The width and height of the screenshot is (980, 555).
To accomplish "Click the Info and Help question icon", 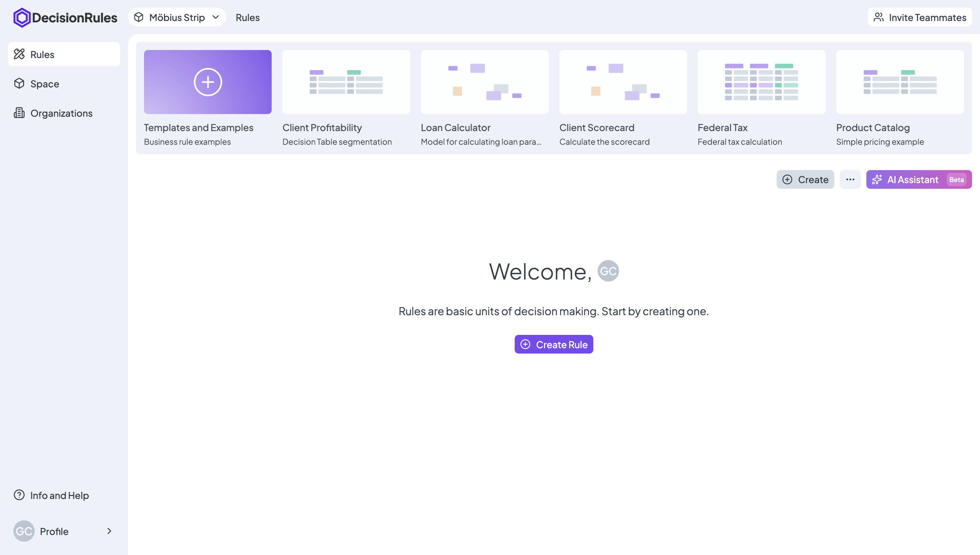I will 19,495.
